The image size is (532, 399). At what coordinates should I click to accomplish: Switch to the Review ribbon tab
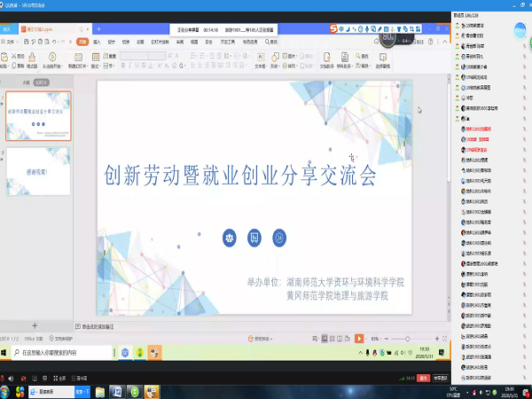click(180, 42)
